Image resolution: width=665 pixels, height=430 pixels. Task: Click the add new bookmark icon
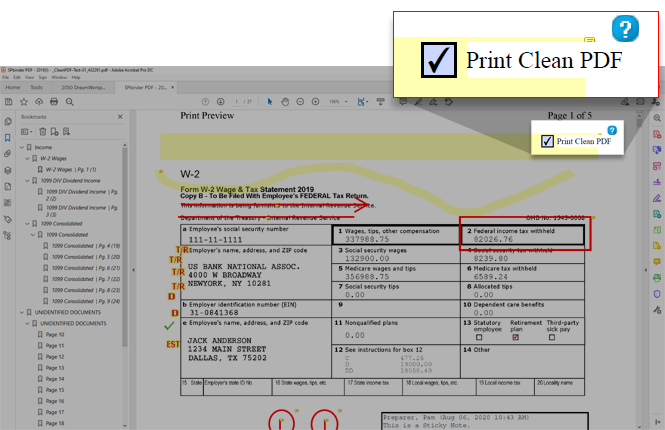pyautogui.click(x=54, y=132)
